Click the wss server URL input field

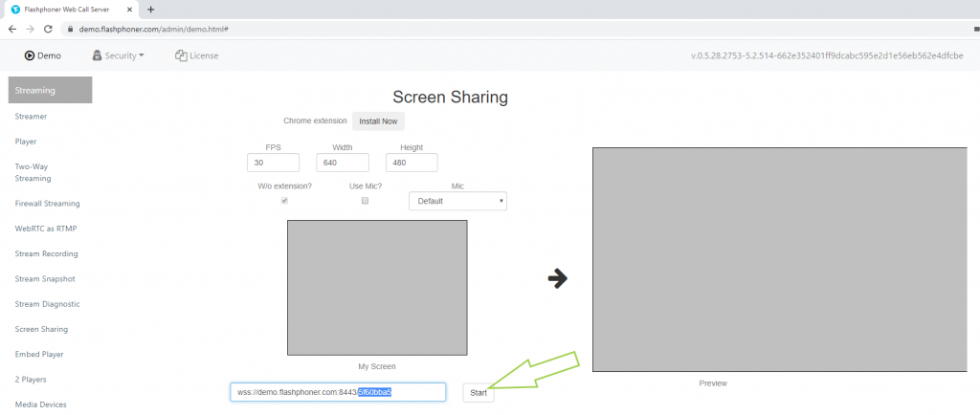[x=338, y=393]
